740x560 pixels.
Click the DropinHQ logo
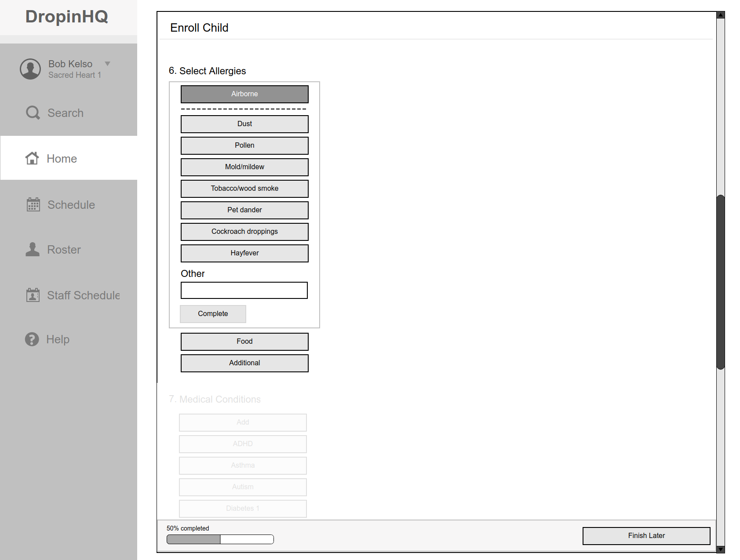67,17
